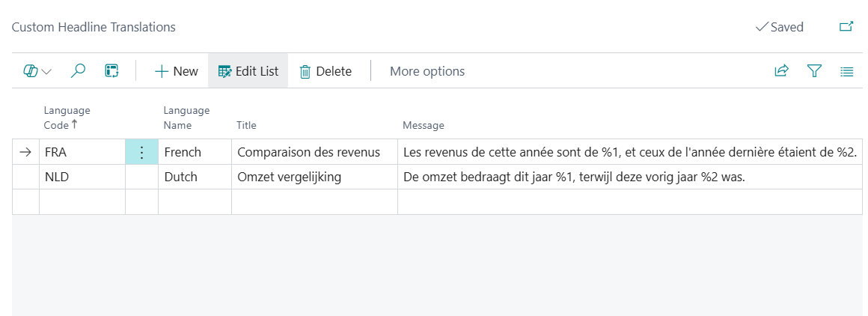This screenshot has height=316, width=868.
Task: Toggle Edit List mode
Action: 248,71
